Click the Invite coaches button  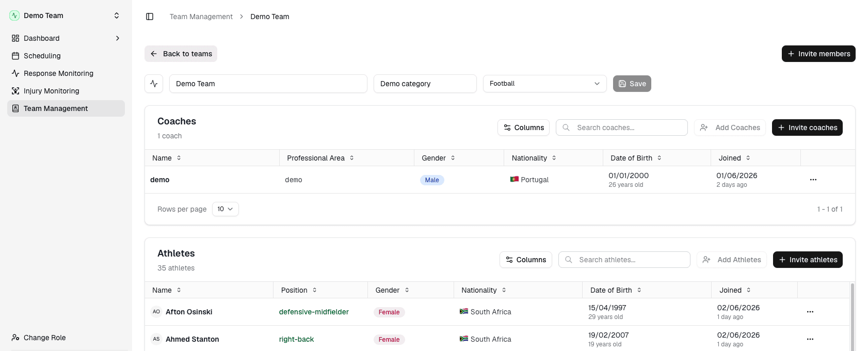(x=807, y=127)
